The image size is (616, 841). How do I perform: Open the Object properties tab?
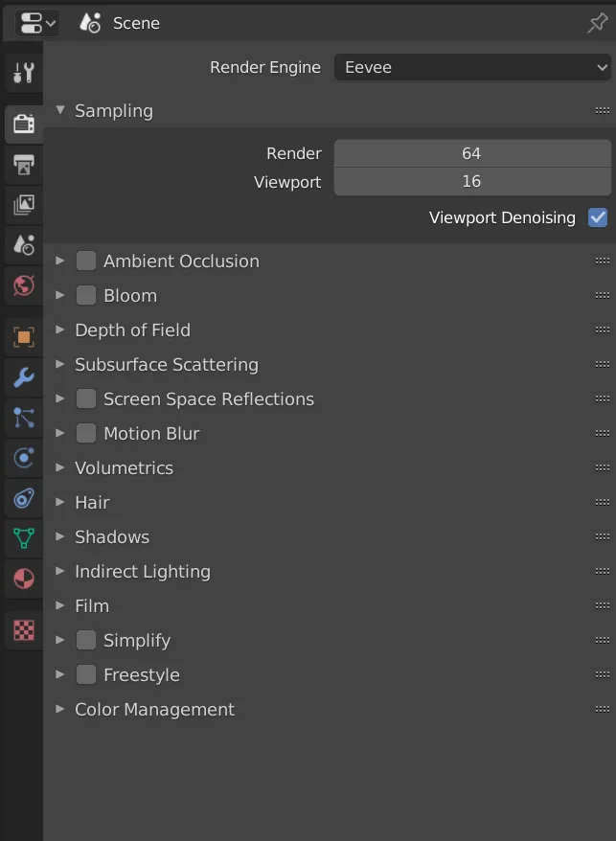coord(23,337)
